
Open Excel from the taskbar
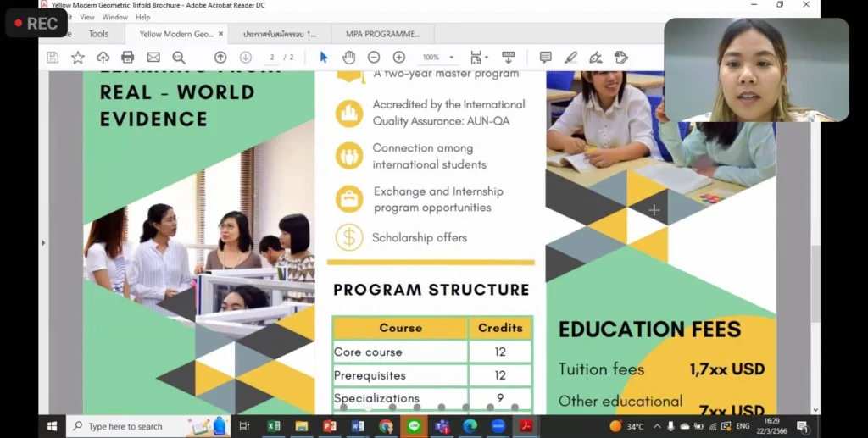[x=274, y=426]
